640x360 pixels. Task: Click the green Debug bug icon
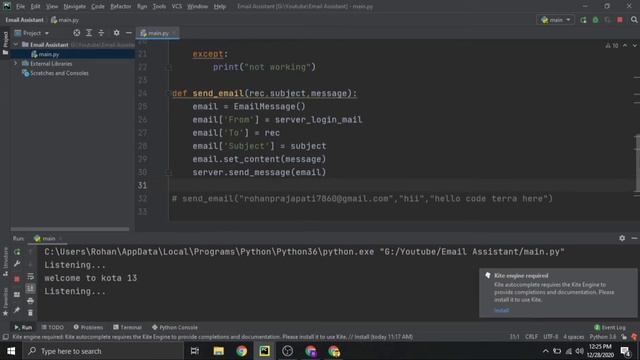pyautogui.click(x=596, y=20)
